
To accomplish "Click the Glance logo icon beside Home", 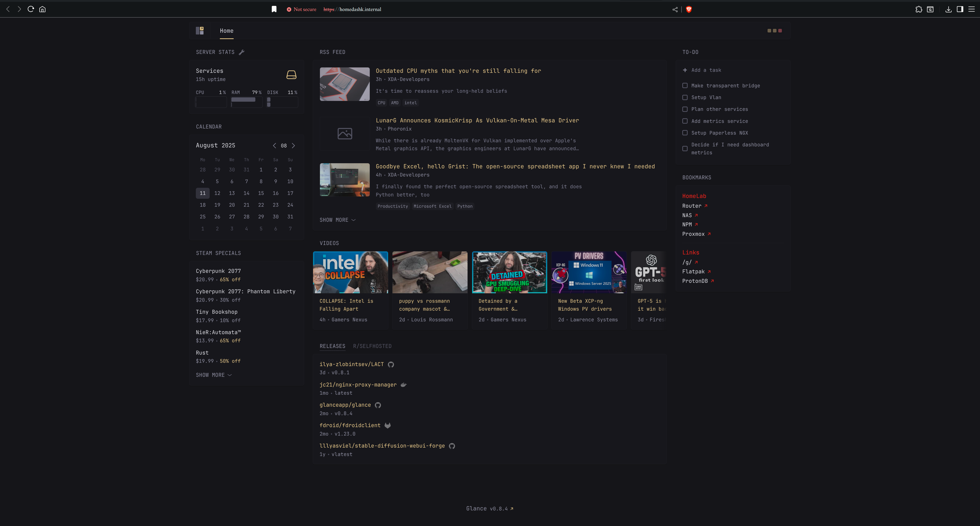I will [x=200, y=30].
